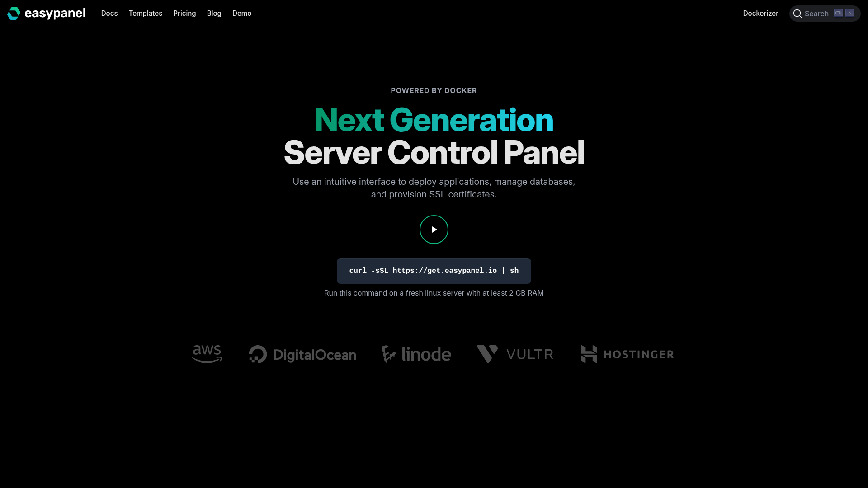Launch the Demo from navigation
The image size is (868, 488).
click(x=242, y=14)
